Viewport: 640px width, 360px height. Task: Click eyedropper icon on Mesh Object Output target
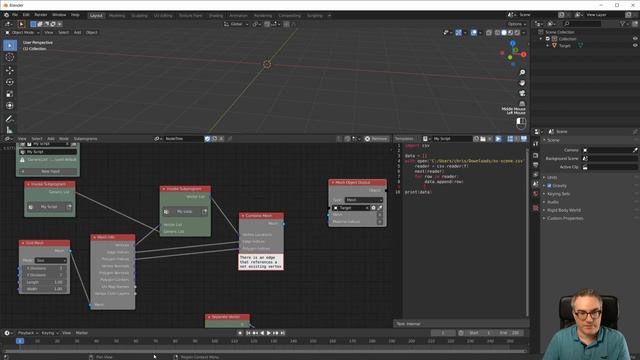380,208
